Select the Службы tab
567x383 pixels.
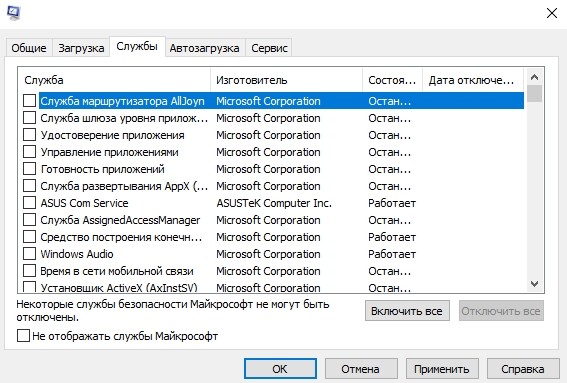(x=137, y=46)
